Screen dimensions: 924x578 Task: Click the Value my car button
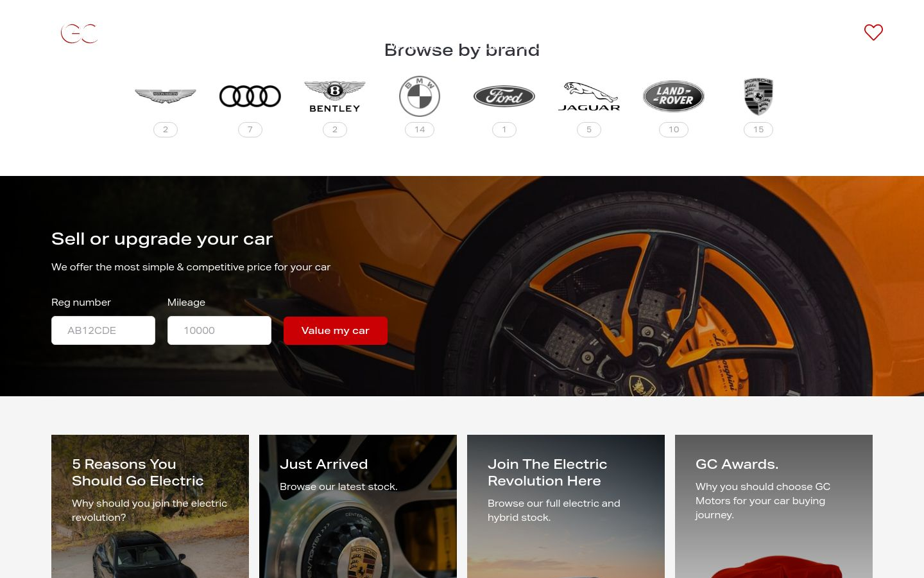point(336,331)
